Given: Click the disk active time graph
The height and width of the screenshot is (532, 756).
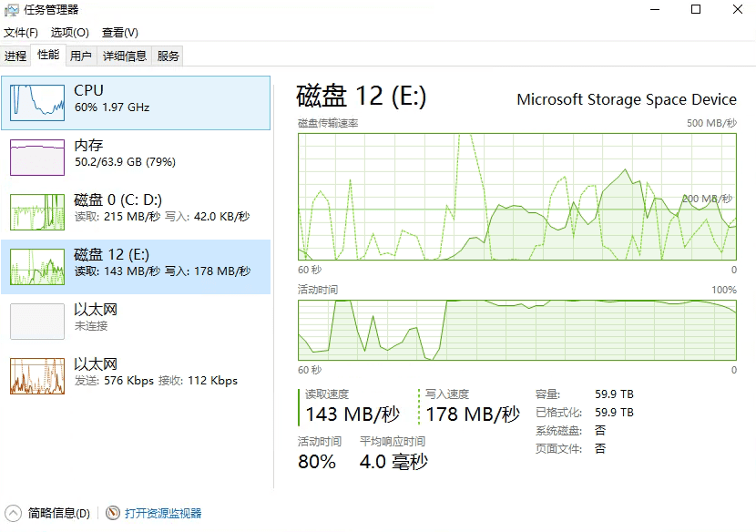Looking at the screenshot, I should (x=516, y=329).
